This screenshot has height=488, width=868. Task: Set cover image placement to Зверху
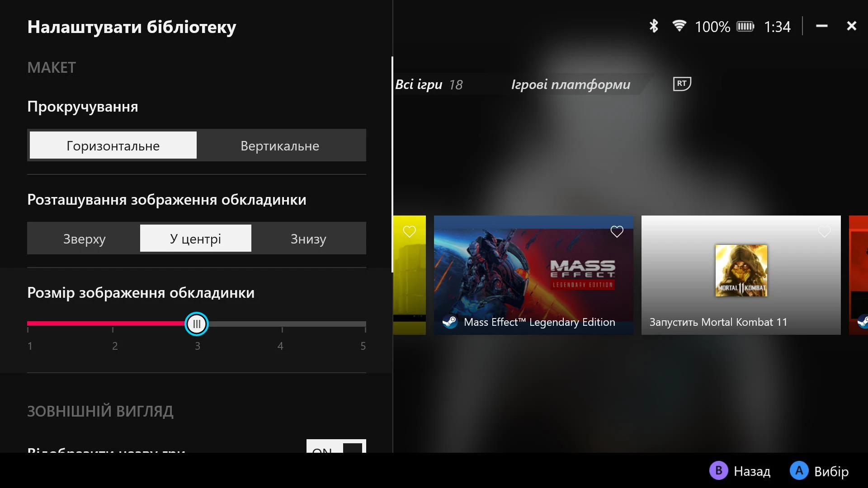[84, 238]
